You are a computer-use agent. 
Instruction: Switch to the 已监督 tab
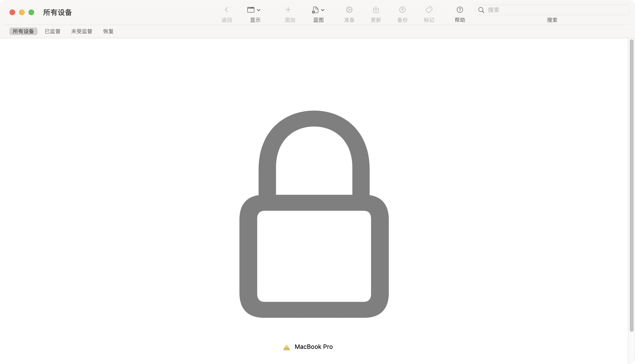(x=52, y=31)
